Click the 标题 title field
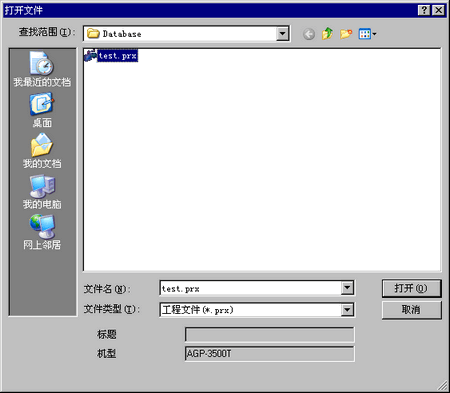This screenshot has width=450, height=393. (x=270, y=334)
